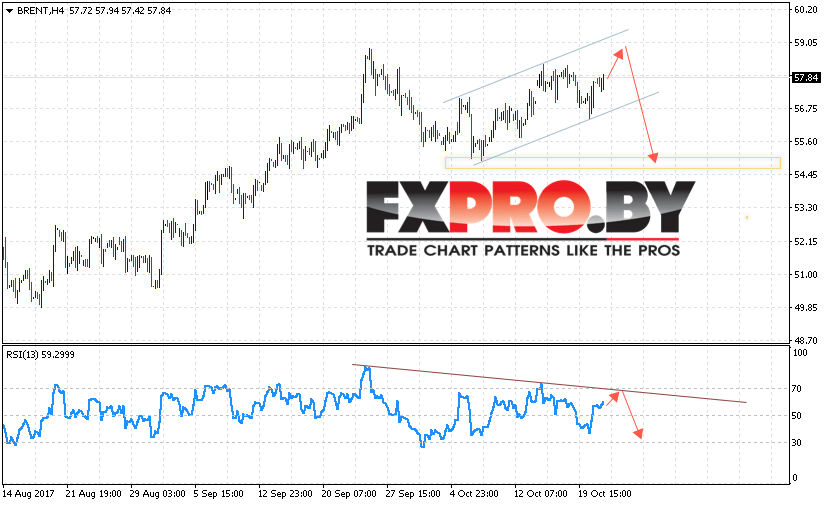The image size is (829, 505).
Task: Click the 51.00 price axis label
Action: click(806, 274)
